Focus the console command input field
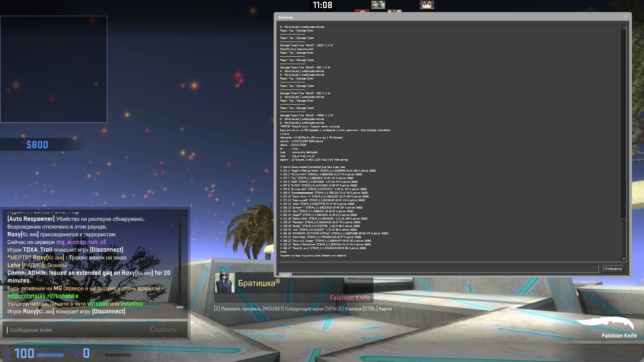644x362 pixels. coord(438,268)
